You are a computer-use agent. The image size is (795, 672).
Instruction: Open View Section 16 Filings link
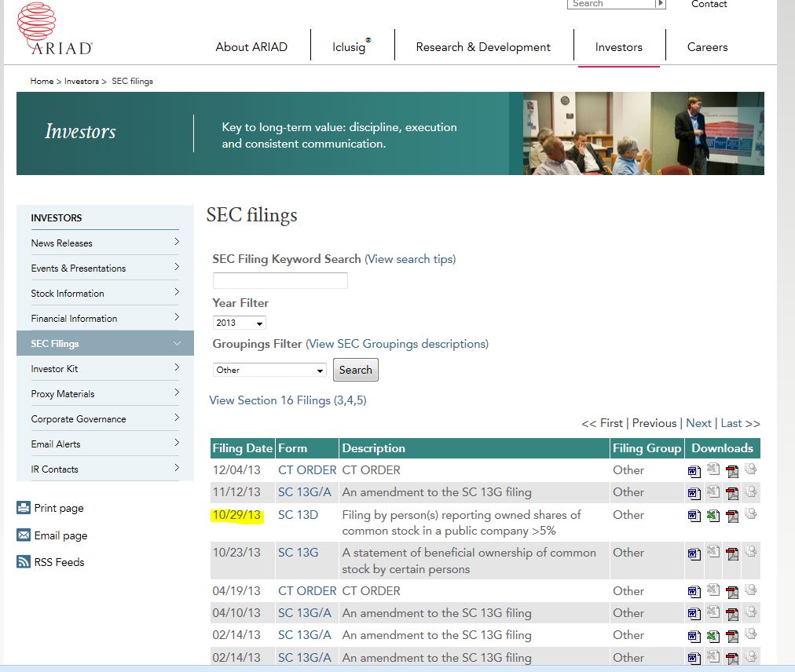pyautogui.click(x=288, y=400)
